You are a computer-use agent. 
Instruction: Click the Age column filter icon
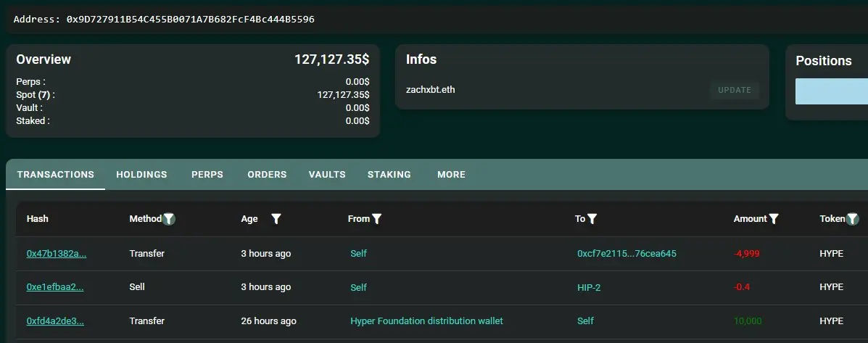tap(276, 218)
